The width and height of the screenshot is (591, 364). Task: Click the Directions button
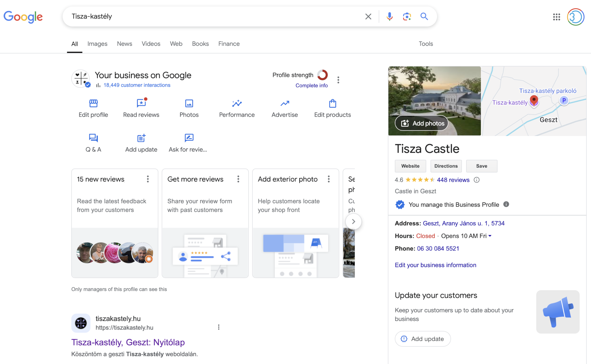(x=446, y=166)
